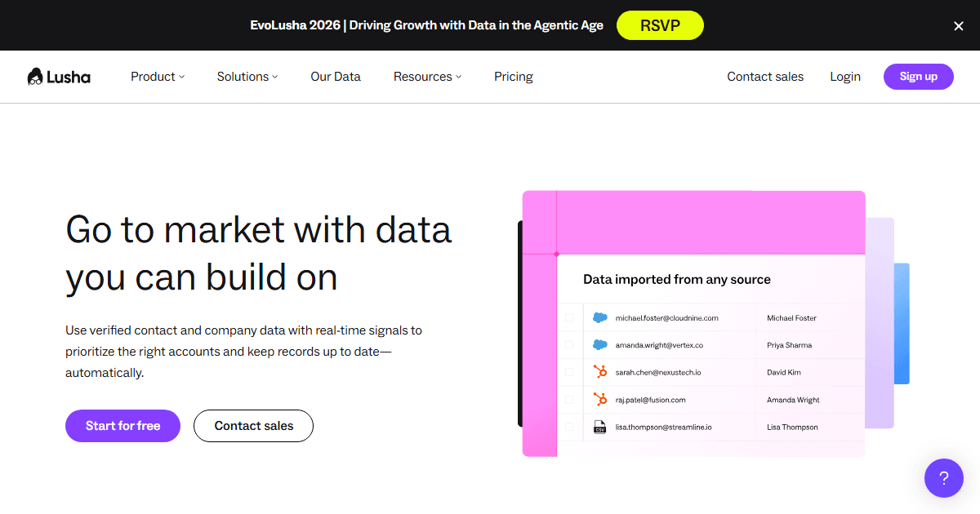This screenshot has height=514, width=980.
Task: Select the lisa.thompson@streamline.io email
Action: pos(664,427)
